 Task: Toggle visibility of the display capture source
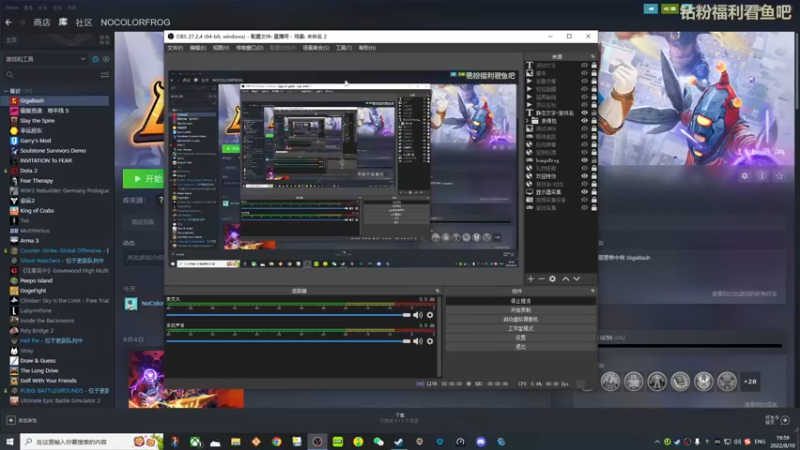coord(585,192)
